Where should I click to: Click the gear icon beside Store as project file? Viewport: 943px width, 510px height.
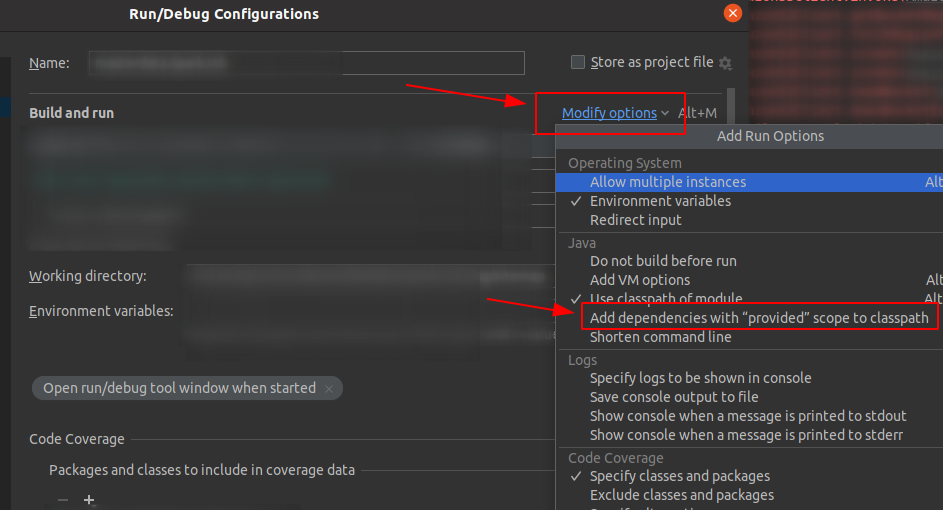pyautogui.click(x=725, y=63)
